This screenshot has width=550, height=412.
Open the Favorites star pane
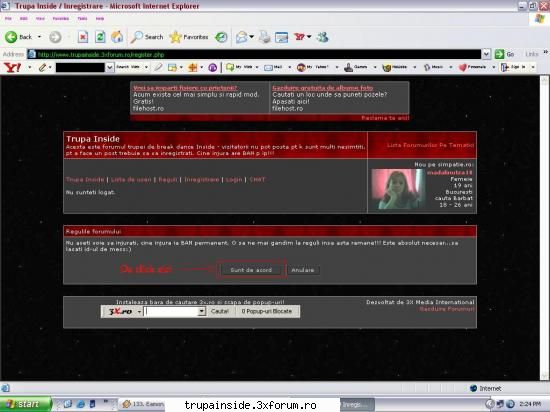[x=189, y=37]
